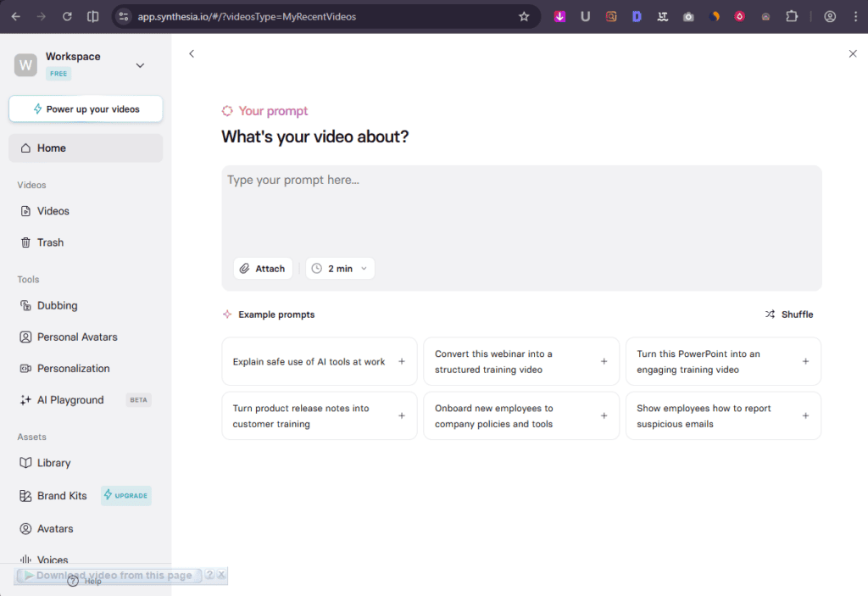Add 'Onboard new employees' example prompt
The image size is (868, 596).
point(521,416)
